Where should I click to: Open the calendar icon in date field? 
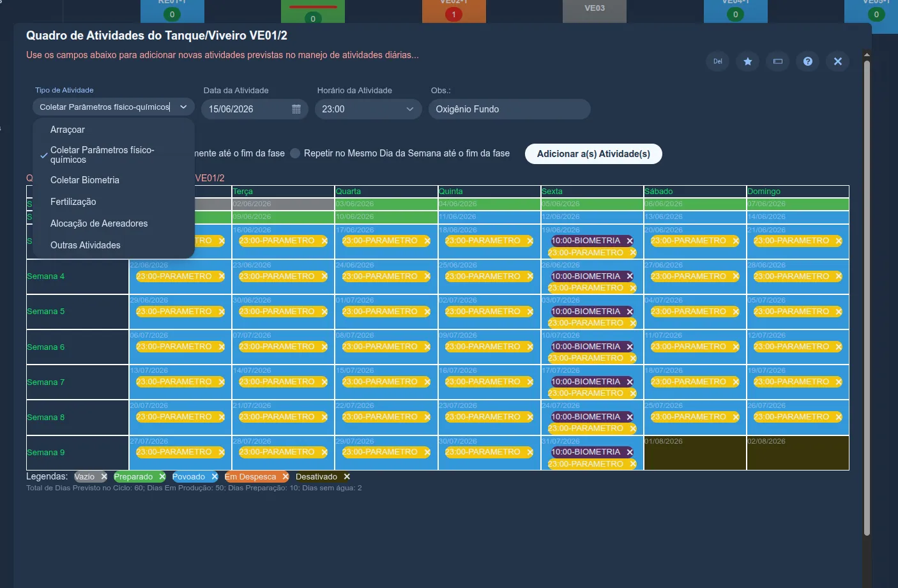296,109
